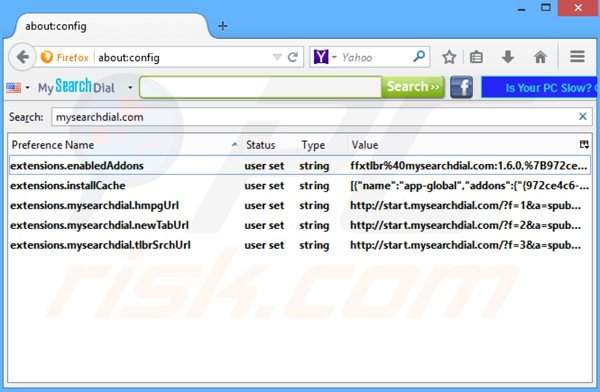Select the extensions.enabledAddons preference row
The width and height of the screenshot is (600, 392).
pos(300,165)
